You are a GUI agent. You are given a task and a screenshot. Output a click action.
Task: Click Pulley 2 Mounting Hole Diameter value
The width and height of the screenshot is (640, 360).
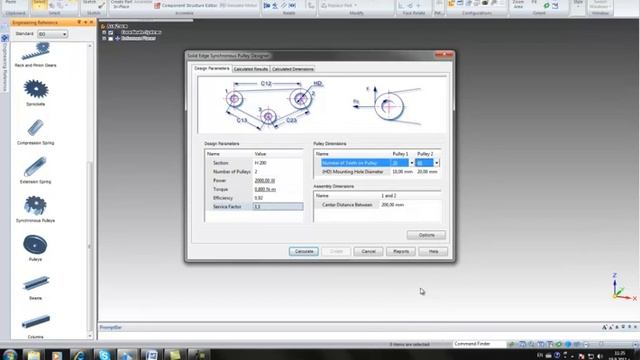coord(427,172)
